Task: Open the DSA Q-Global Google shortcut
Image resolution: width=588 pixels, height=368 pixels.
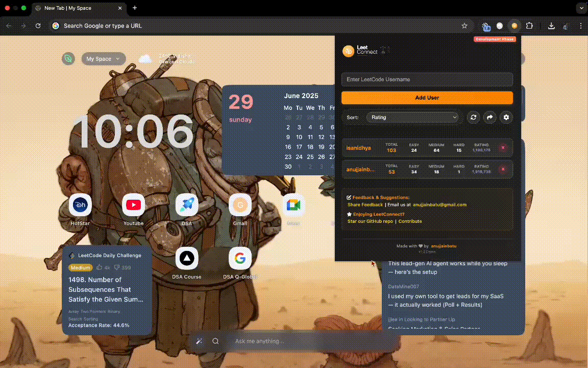Action: coord(240,258)
